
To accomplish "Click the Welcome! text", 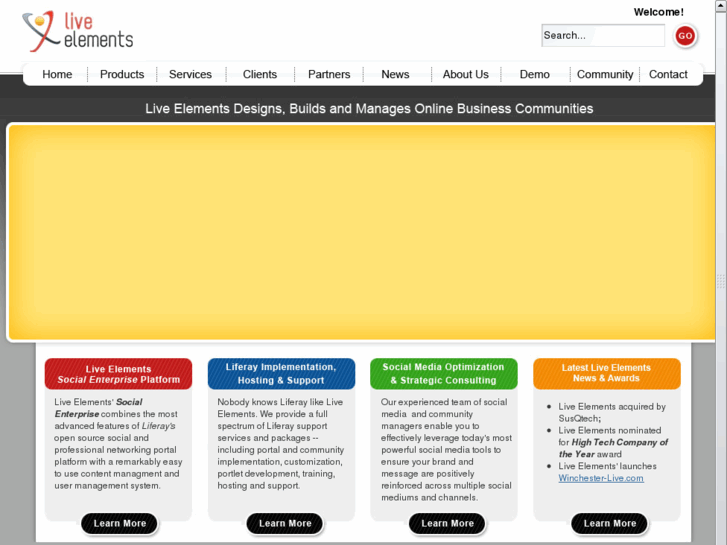I will point(658,13).
